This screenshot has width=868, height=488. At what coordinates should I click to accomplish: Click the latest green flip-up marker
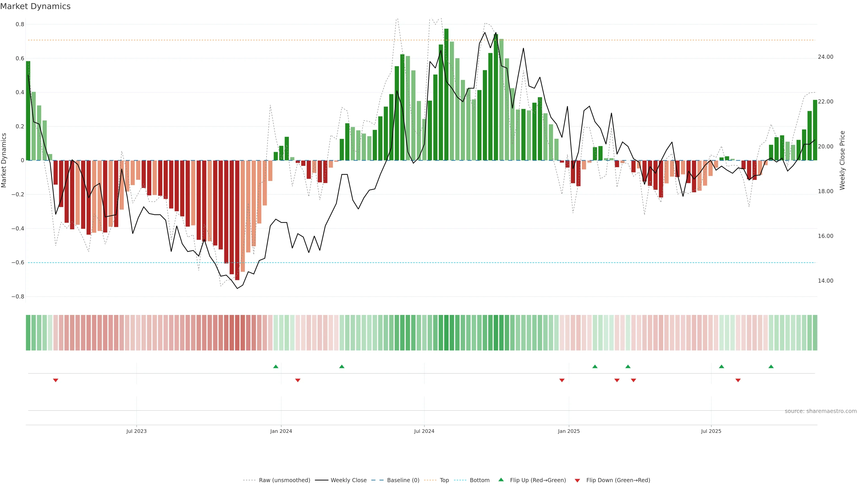[771, 366]
